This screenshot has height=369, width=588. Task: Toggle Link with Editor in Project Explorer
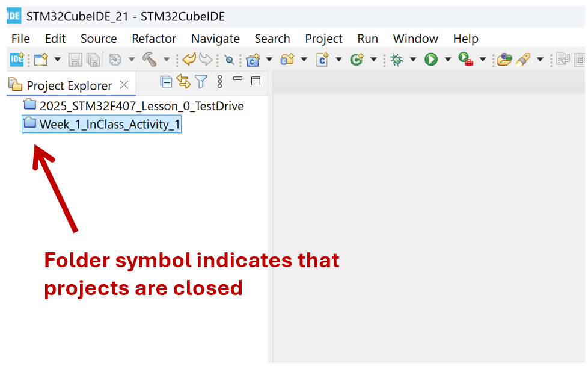coord(183,81)
